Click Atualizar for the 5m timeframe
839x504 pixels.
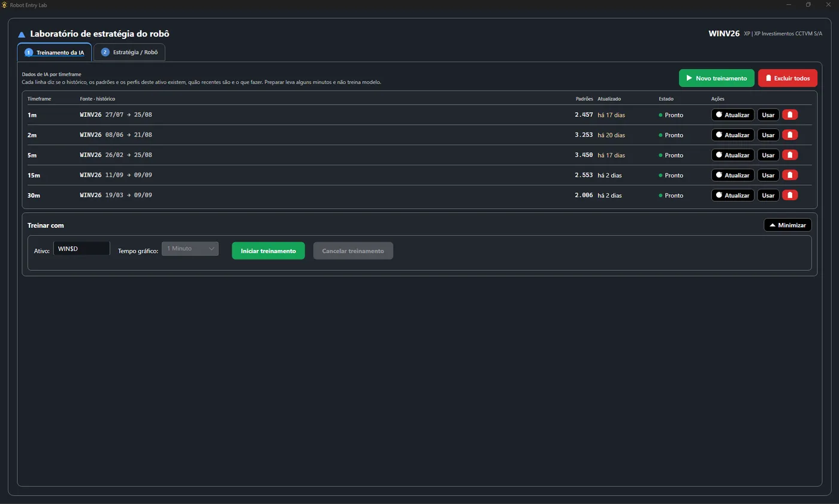point(732,155)
